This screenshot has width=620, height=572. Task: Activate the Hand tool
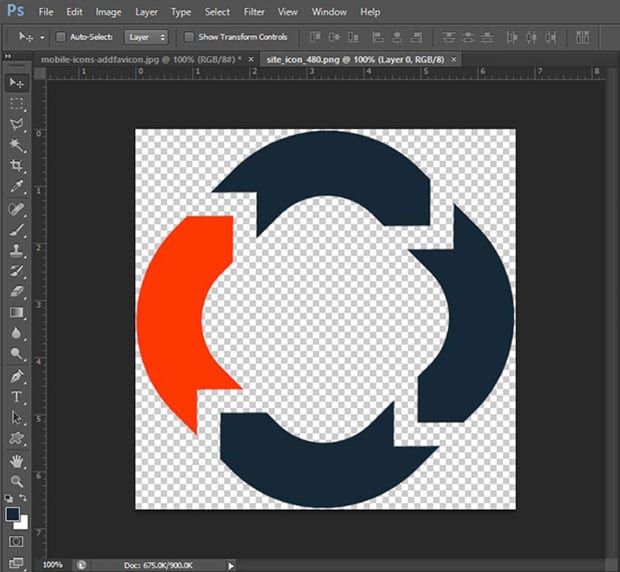(16, 461)
